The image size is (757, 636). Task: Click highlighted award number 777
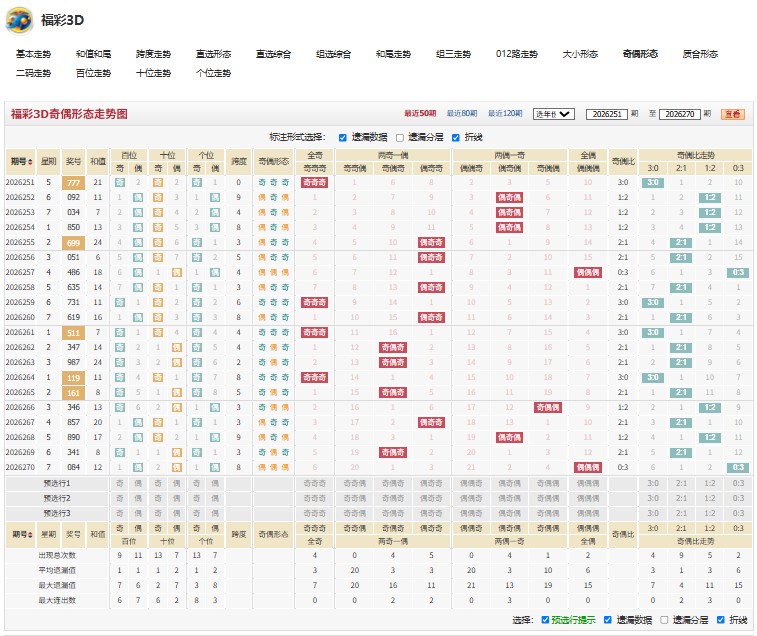pyautogui.click(x=73, y=183)
